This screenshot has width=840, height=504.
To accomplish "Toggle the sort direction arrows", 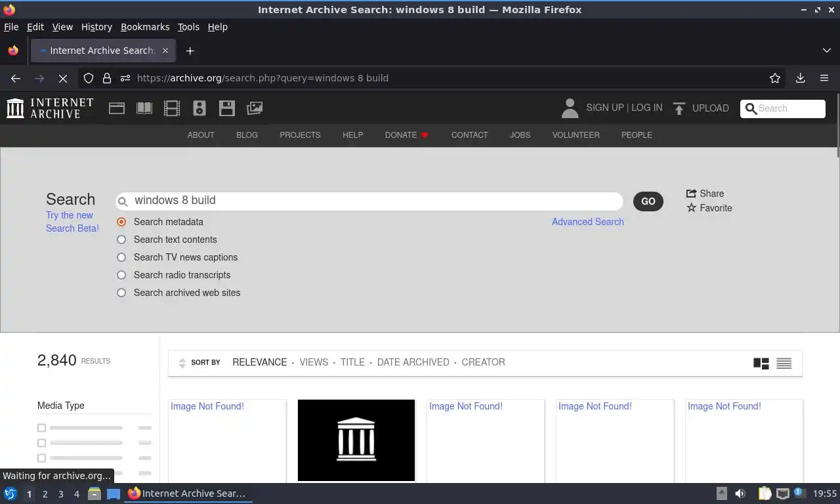I will pyautogui.click(x=182, y=363).
